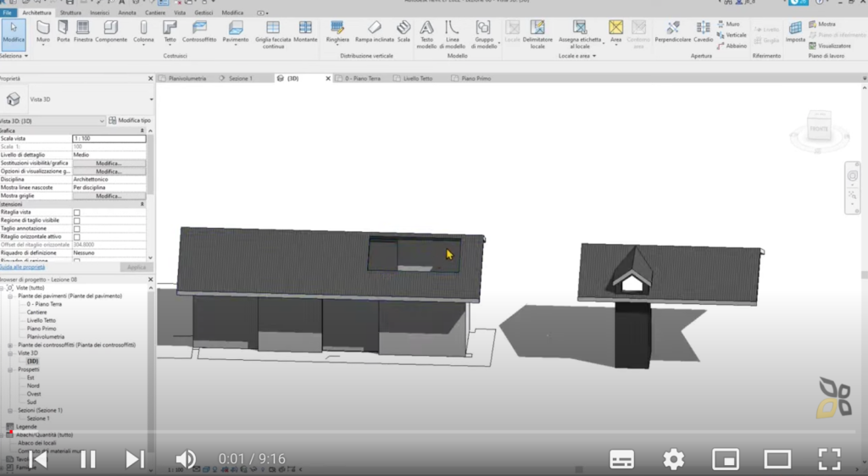Viewport: 868px width, 476px height.
Task: Open Guida alle proprietà link
Action: [23, 267]
